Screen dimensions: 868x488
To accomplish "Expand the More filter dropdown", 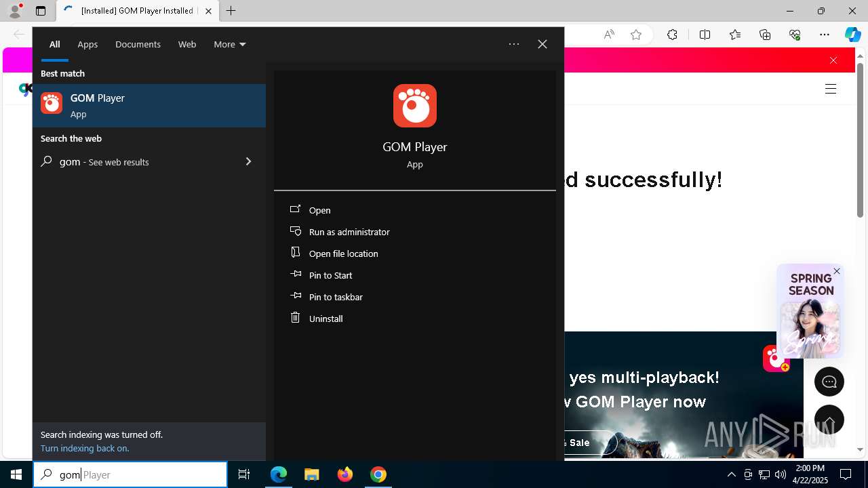I will (x=230, y=44).
